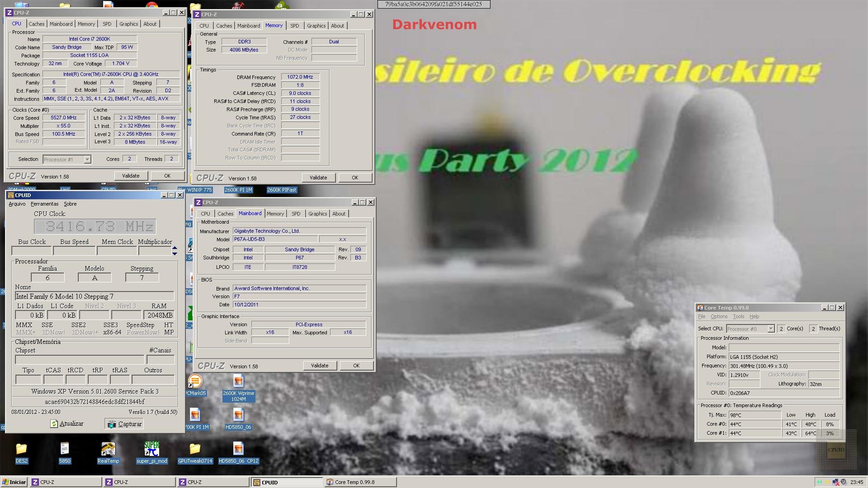Click the Core Temp window title icon
Image resolution: width=868 pixels, height=488 pixels.
(700, 308)
